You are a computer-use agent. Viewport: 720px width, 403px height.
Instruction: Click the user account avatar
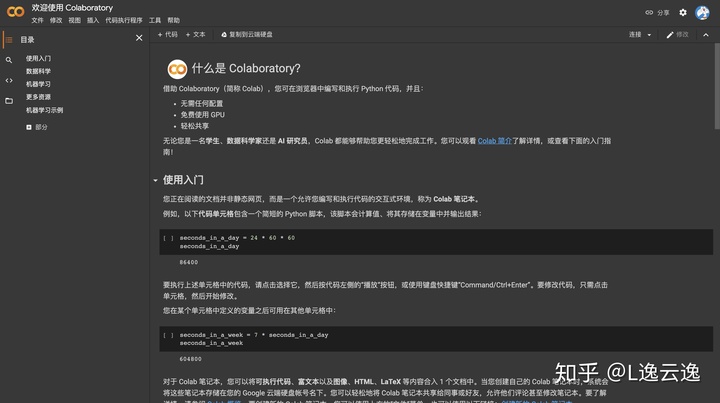(x=702, y=13)
